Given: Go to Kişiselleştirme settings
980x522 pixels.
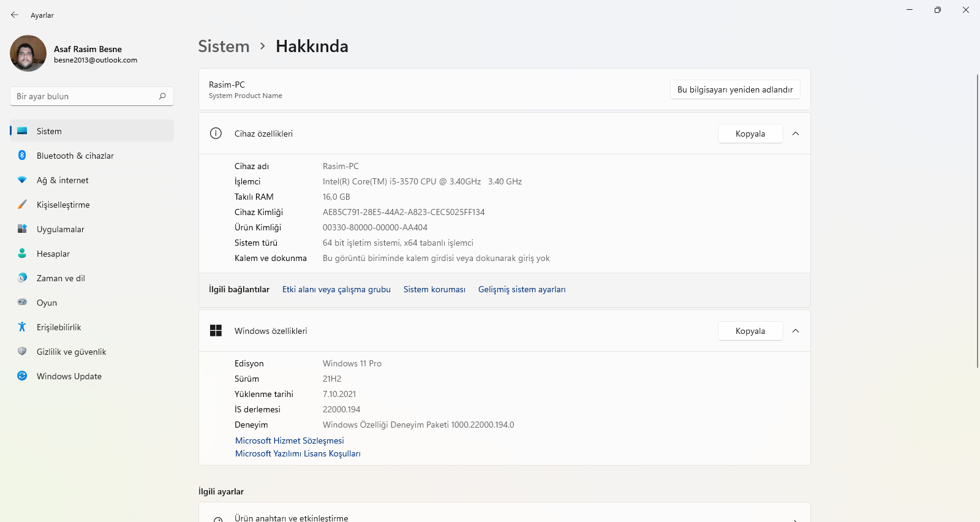Looking at the screenshot, I should tap(92, 205).
